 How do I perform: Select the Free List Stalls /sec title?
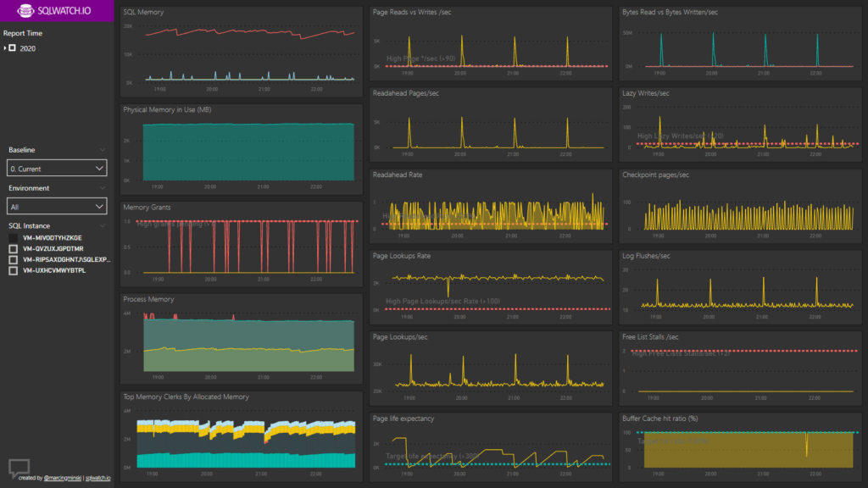pyautogui.click(x=650, y=337)
